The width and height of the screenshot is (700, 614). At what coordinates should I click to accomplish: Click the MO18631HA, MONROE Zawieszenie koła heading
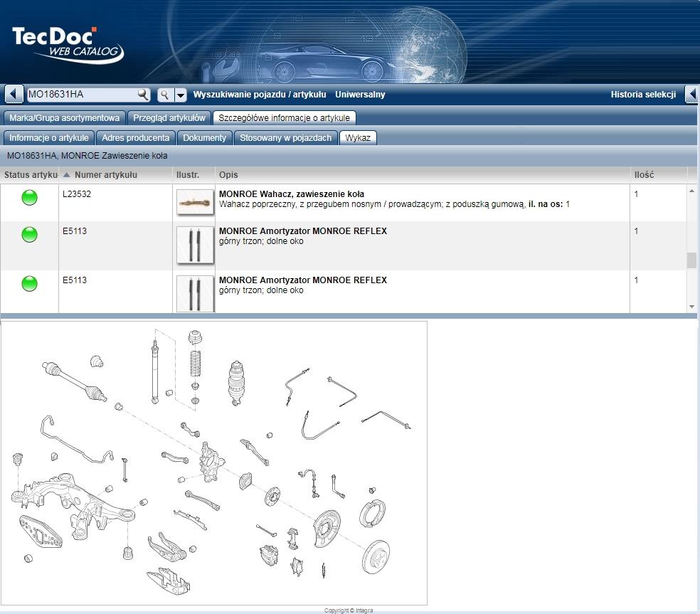[87, 156]
